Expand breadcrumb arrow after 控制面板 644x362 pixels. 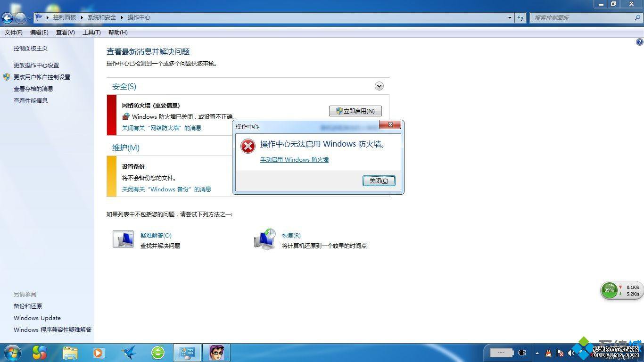pyautogui.click(x=82, y=17)
